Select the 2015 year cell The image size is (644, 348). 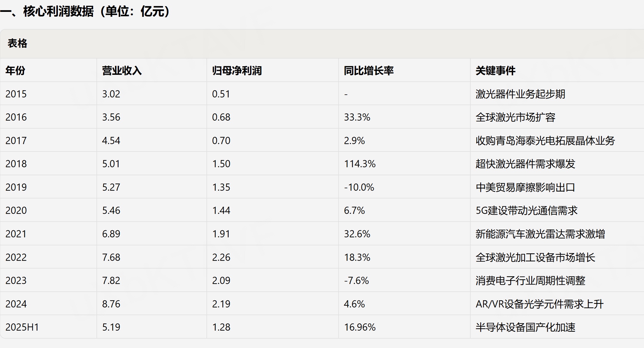(x=16, y=94)
